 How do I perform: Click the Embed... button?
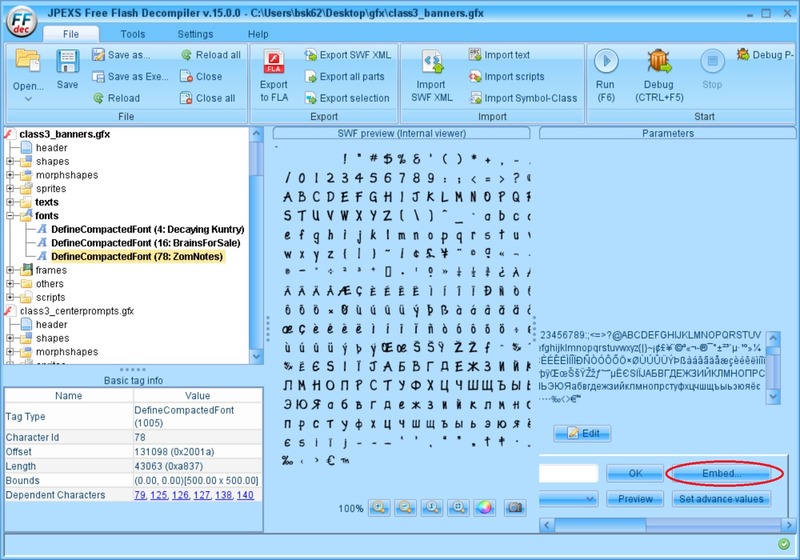pyautogui.click(x=721, y=473)
